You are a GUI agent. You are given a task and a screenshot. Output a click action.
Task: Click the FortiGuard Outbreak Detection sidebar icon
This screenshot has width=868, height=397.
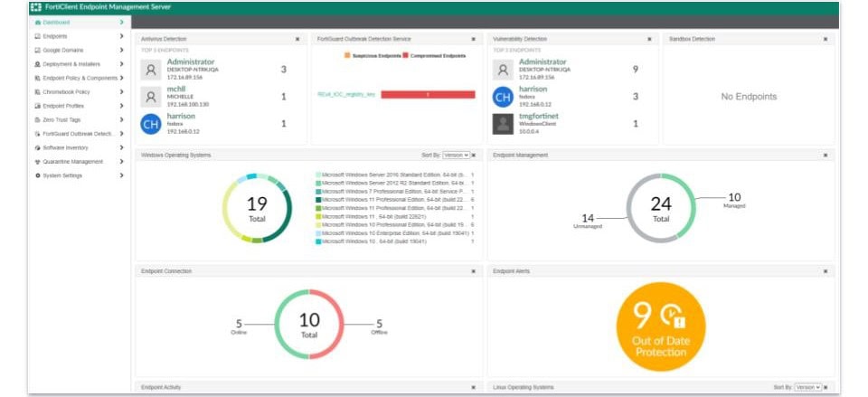[x=38, y=134]
